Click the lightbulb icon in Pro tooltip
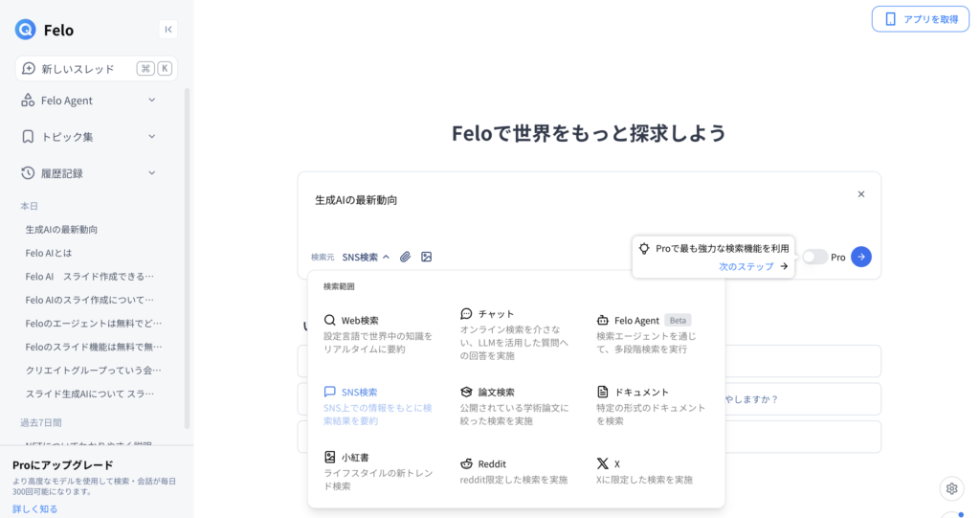Viewport: 980px width, 518px height. (644, 248)
